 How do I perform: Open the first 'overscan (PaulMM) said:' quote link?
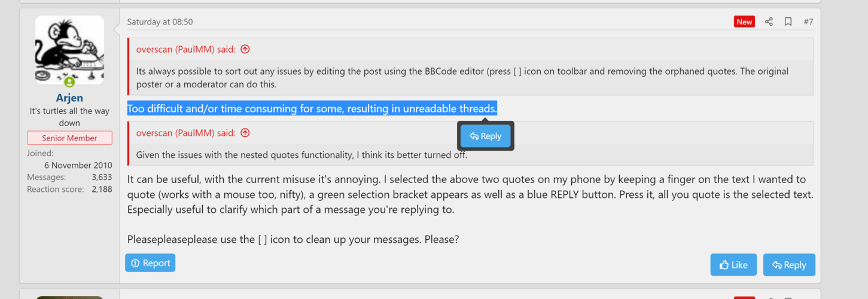pos(186,49)
